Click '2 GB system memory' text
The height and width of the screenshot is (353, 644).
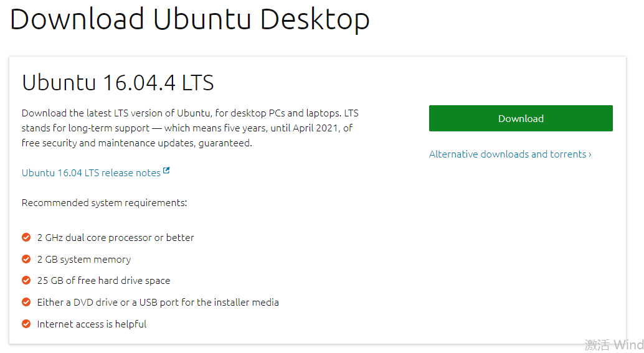84,260
